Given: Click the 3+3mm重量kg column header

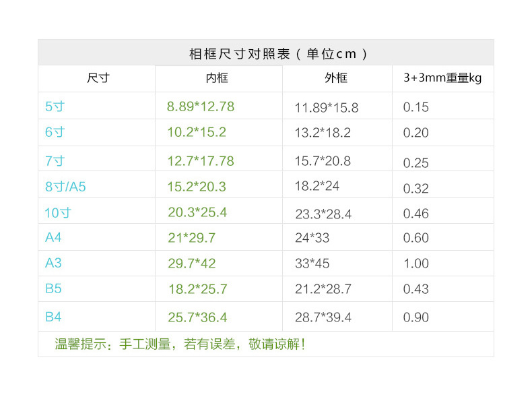Looking at the screenshot, I should point(442,78).
